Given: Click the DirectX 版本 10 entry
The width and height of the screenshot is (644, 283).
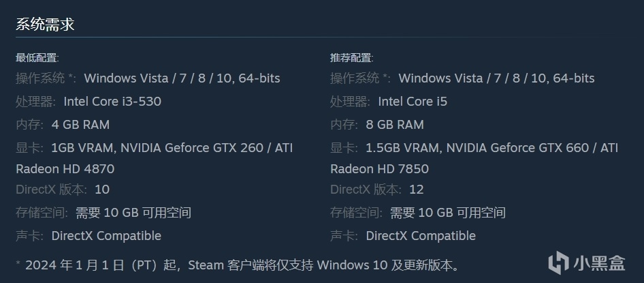Looking at the screenshot, I should 63,190.
